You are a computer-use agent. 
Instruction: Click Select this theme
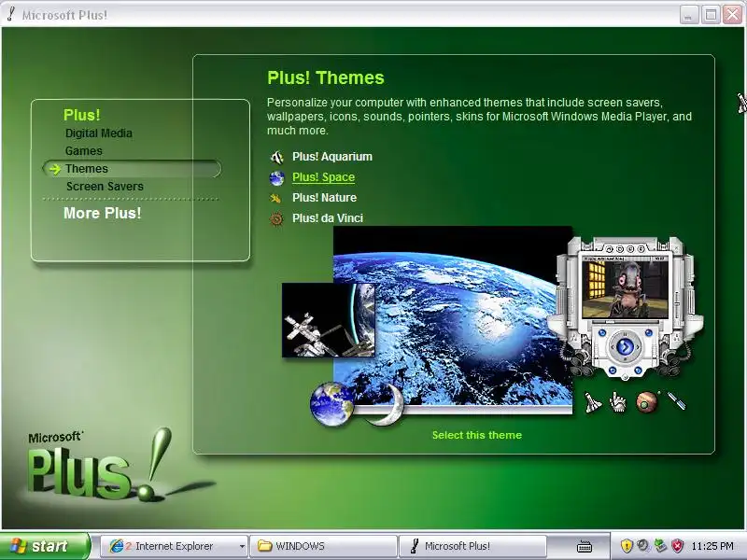[x=477, y=435]
